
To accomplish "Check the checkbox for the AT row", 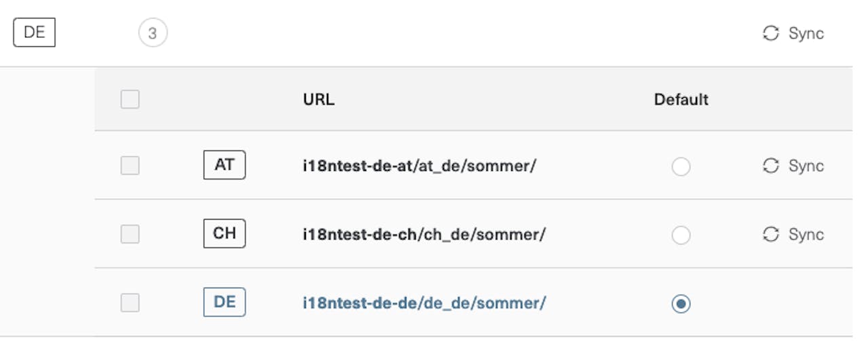I will coord(130,166).
